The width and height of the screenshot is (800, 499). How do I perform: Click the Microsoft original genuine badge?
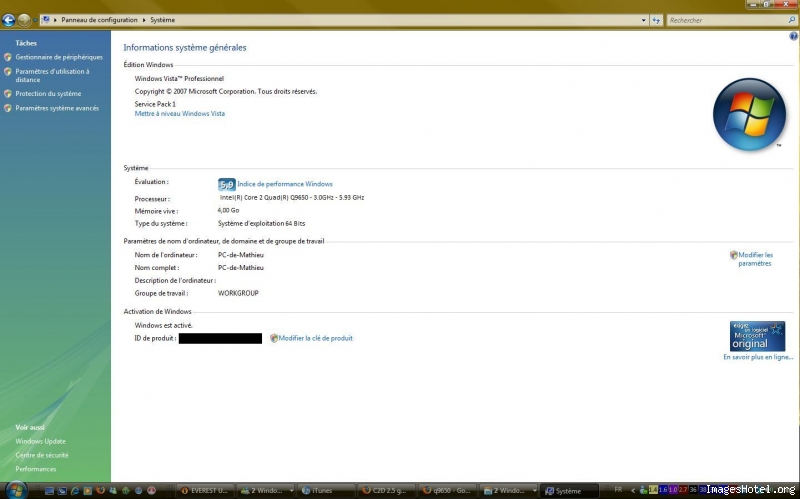pyautogui.click(x=757, y=335)
